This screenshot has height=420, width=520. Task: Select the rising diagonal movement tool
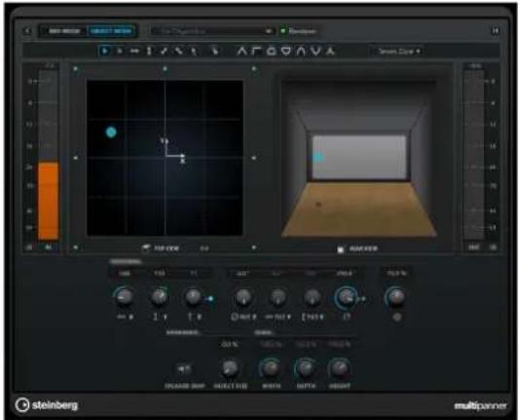point(164,51)
